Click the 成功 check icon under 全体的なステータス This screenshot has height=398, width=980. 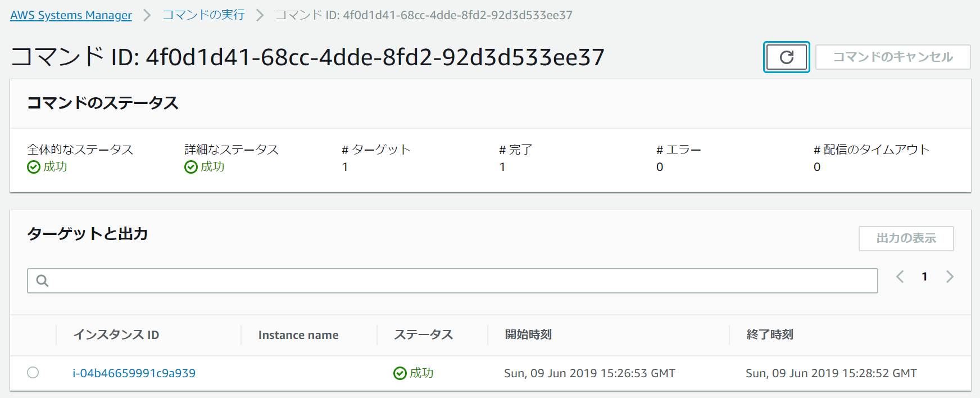(x=33, y=167)
